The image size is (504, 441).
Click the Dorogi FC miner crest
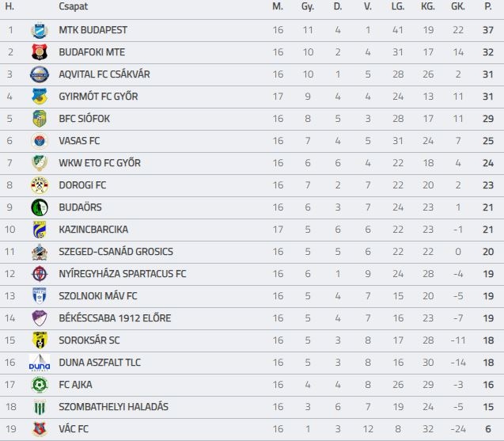(40, 185)
